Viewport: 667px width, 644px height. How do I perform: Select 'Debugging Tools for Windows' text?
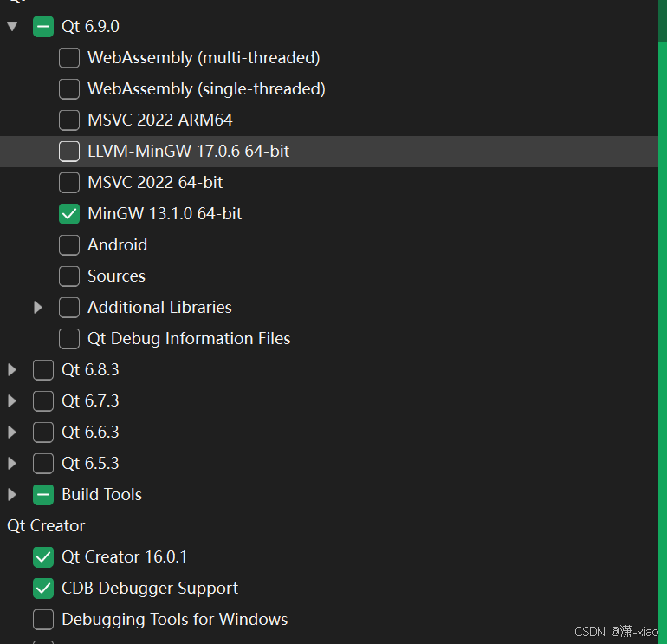point(174,620)
